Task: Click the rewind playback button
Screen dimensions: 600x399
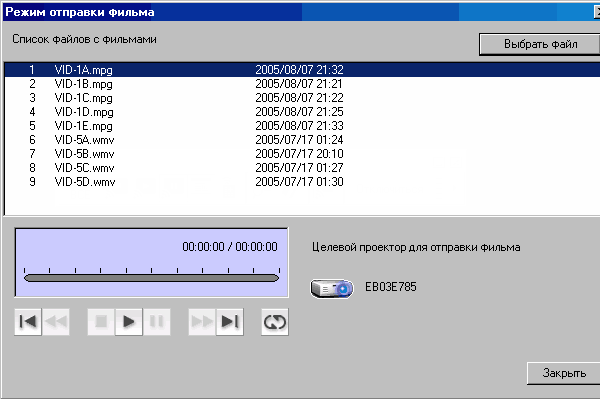Action: pos(56,322)
